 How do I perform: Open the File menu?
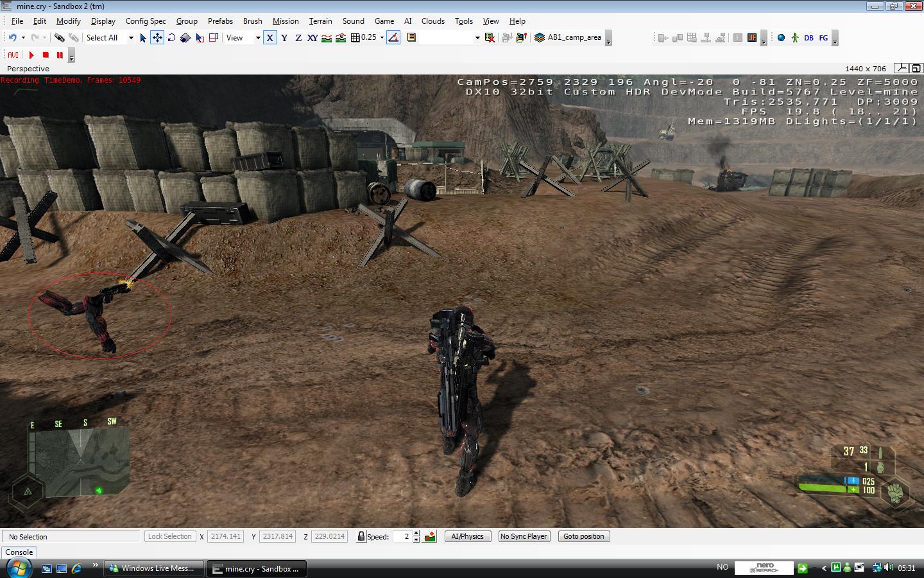click(17, 21)
